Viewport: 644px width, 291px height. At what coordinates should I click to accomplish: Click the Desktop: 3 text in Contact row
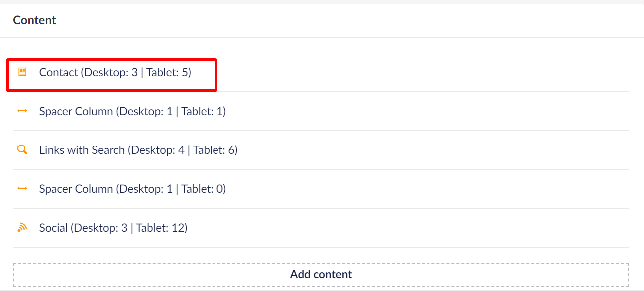click(111, 72)
